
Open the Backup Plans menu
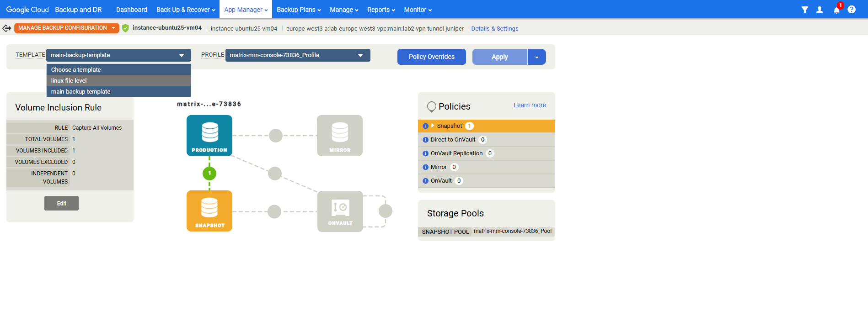click(x=298, y=10)
